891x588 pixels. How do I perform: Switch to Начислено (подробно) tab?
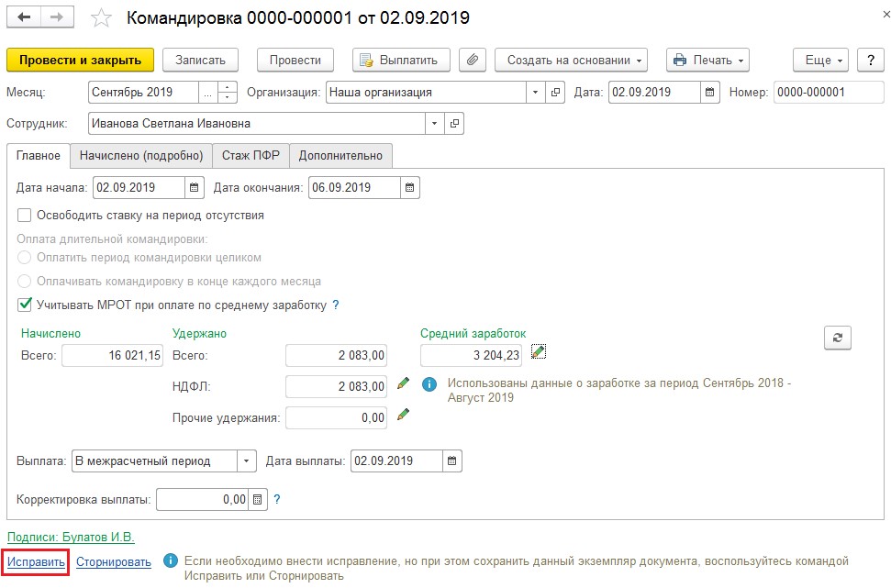[x=141, y=156]
